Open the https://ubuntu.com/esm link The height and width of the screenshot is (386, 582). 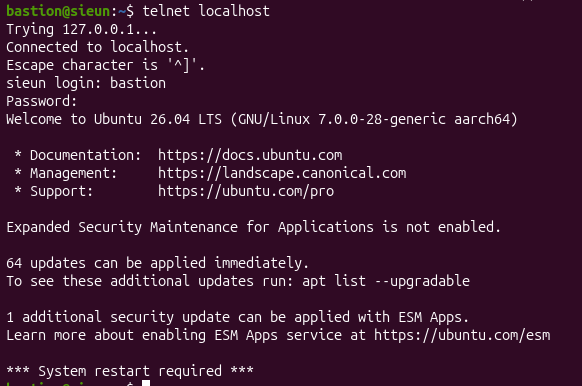click(x=462, y=335)
